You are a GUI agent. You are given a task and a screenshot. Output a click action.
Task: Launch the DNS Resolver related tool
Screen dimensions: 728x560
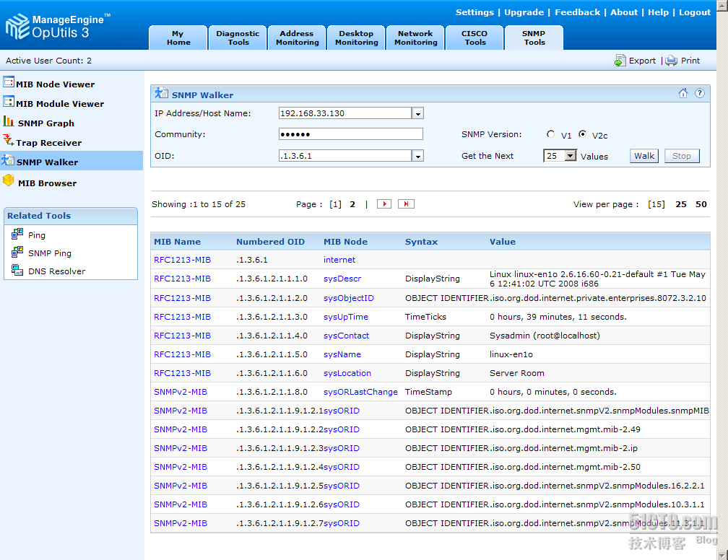click(x=56, y=271)
